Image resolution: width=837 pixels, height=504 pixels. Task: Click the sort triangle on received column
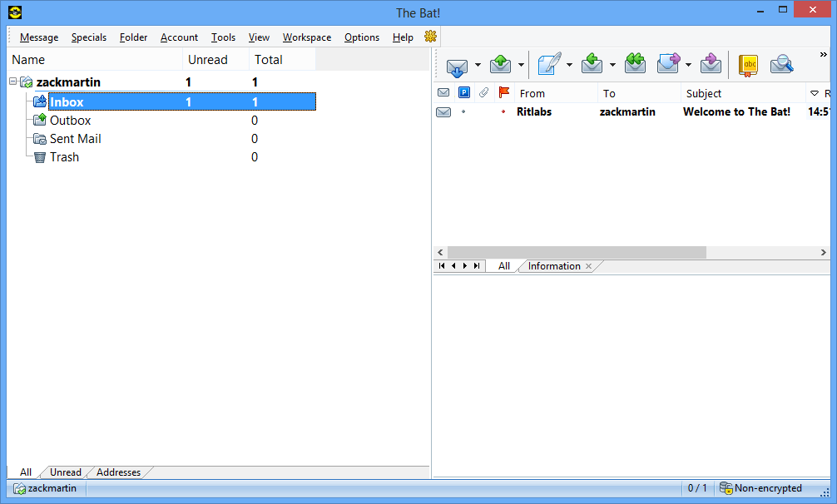pyautogui.click(x=815, y=93)
